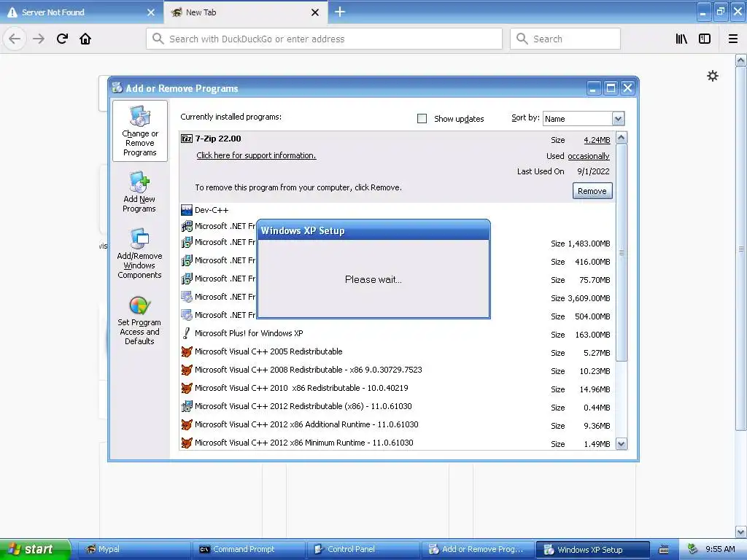The width and height of the screenshot is (747, 560).
Task: Select Microsoft Plus! for Windows XP entry
Action: 398,333
